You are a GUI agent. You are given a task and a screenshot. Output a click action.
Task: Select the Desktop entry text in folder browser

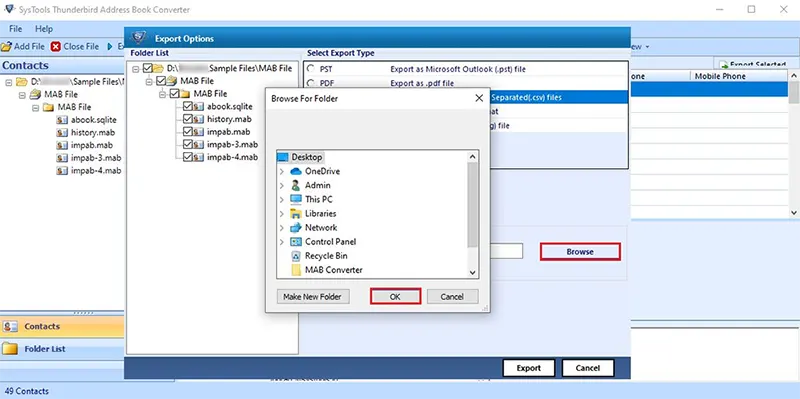pyautogui.click(x=307, y=157)
